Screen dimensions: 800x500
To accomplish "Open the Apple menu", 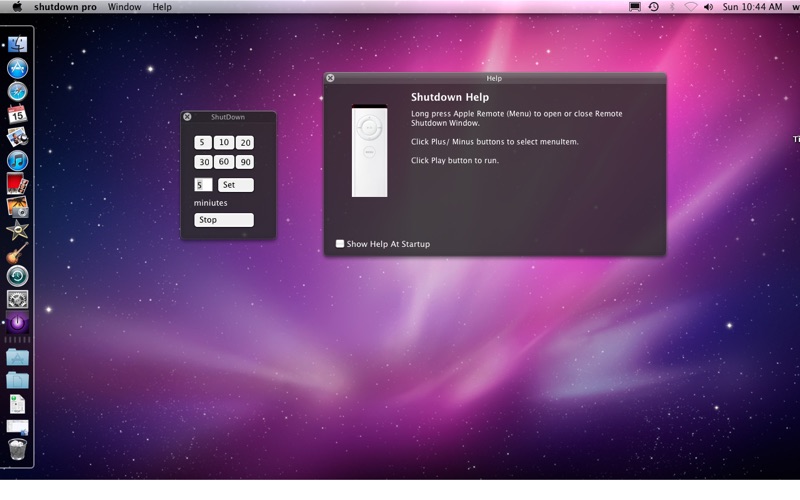I will (x=16, y=7).
